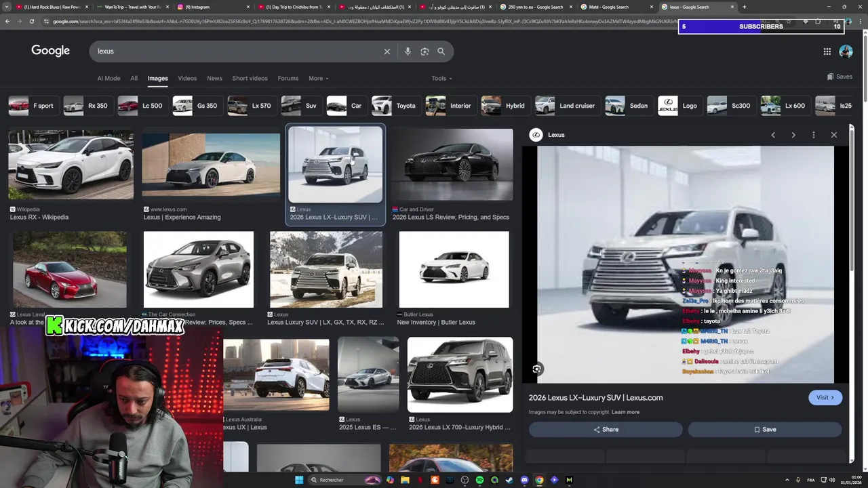
Task: Switch to the All results tab
Action: 134,79
